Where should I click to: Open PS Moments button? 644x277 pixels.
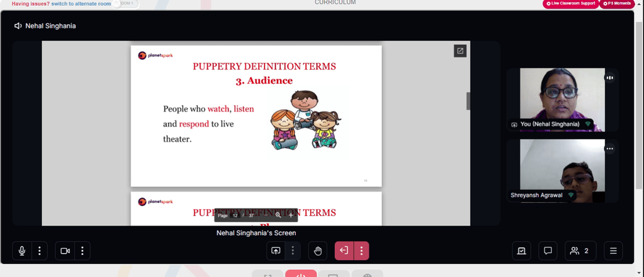click(617, 4)
